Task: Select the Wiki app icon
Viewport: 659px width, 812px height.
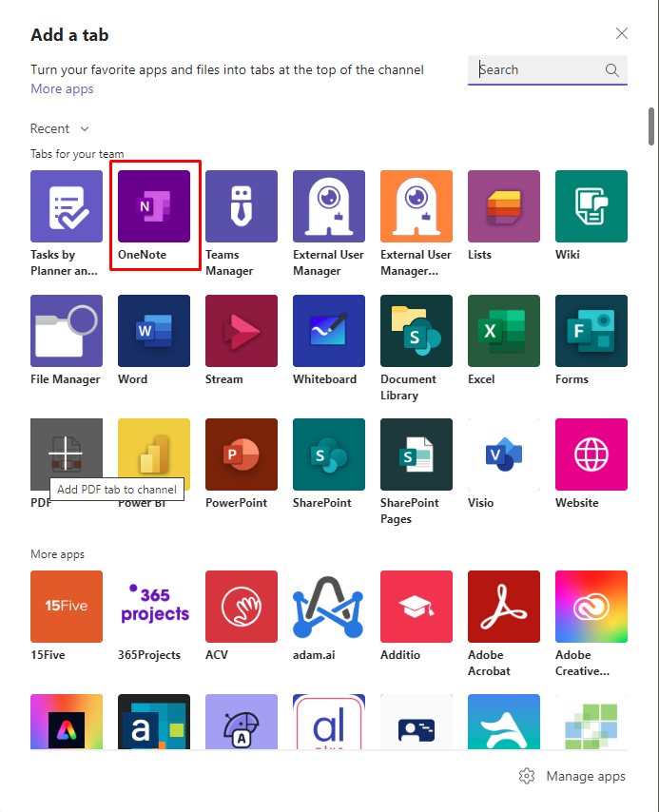Action: [591, 206]
